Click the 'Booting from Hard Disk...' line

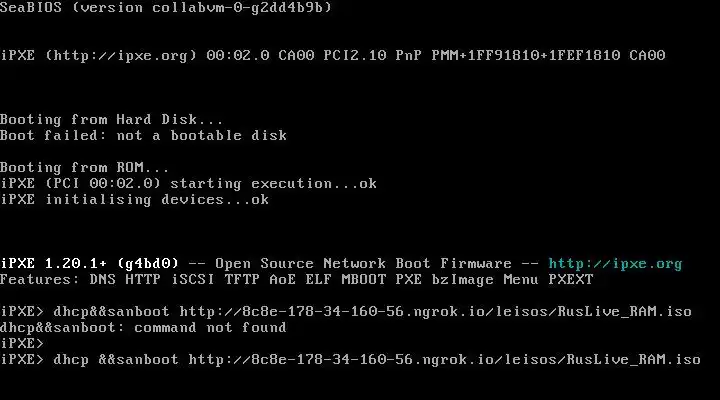[x=112, y=120]
